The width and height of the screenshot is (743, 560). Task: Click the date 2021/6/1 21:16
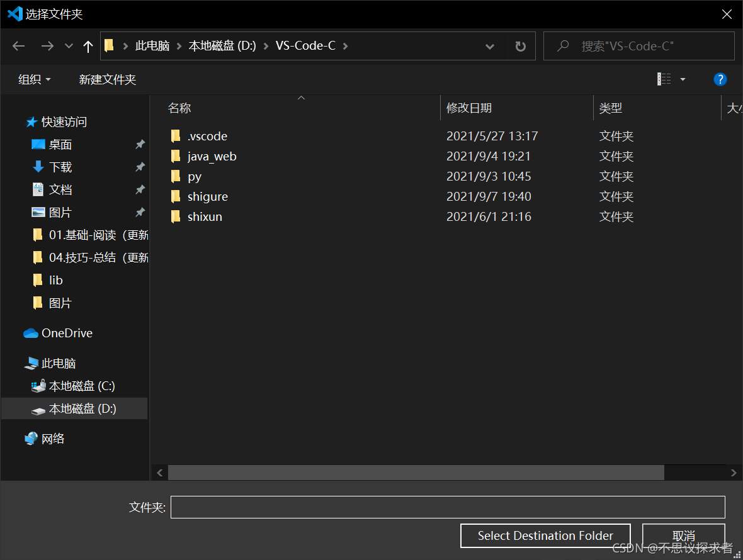click(489, 217)
